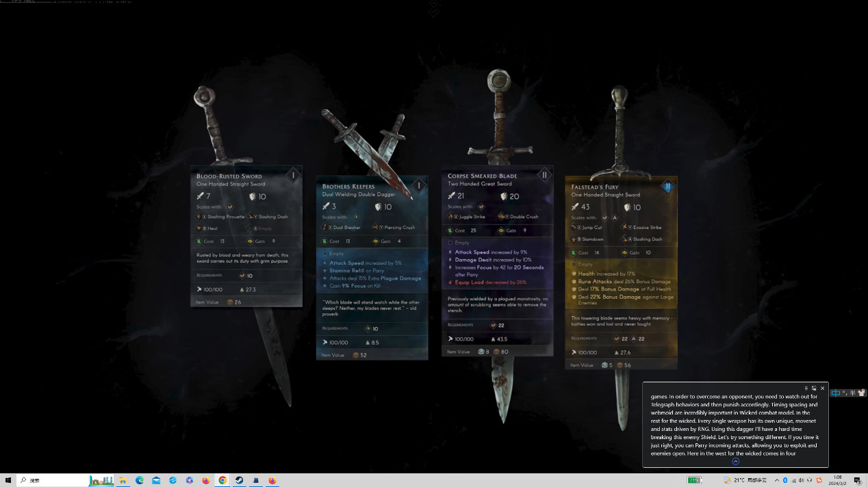Image resolution: width=868 pixels, height=487 pixels.
Task: Open the Windows Start menu
Action: pos(8,480)
